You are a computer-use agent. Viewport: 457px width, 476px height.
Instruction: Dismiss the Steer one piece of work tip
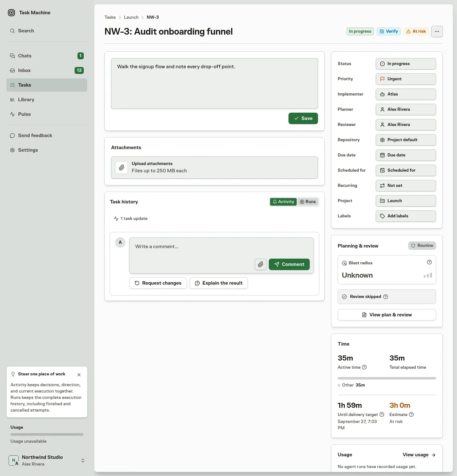tap(79, 375)
